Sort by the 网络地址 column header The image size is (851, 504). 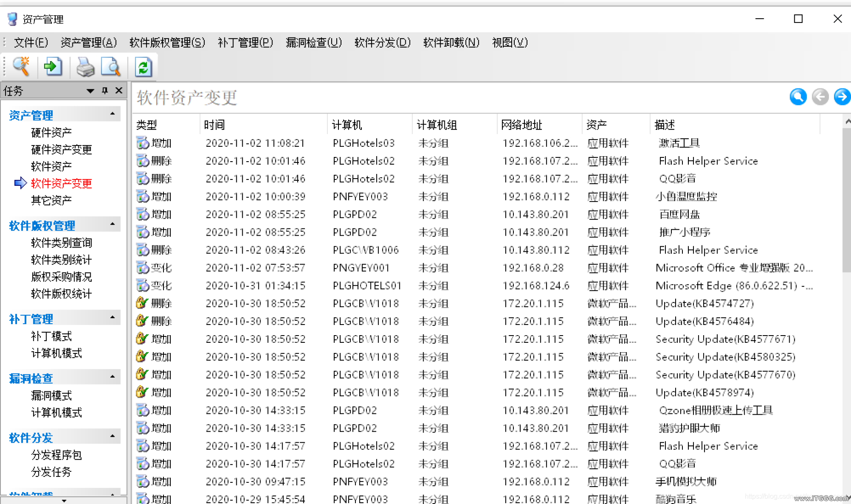click(x=540, y=125)
